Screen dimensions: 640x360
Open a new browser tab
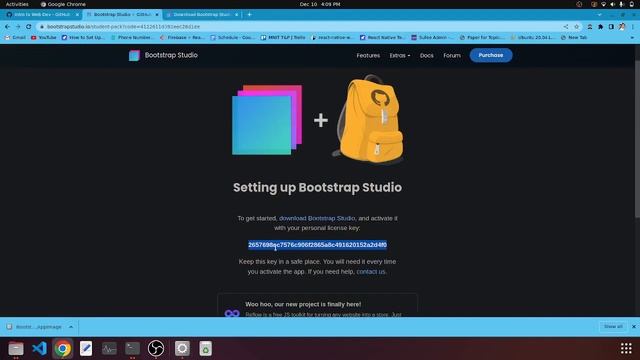(x=249, y=14)
